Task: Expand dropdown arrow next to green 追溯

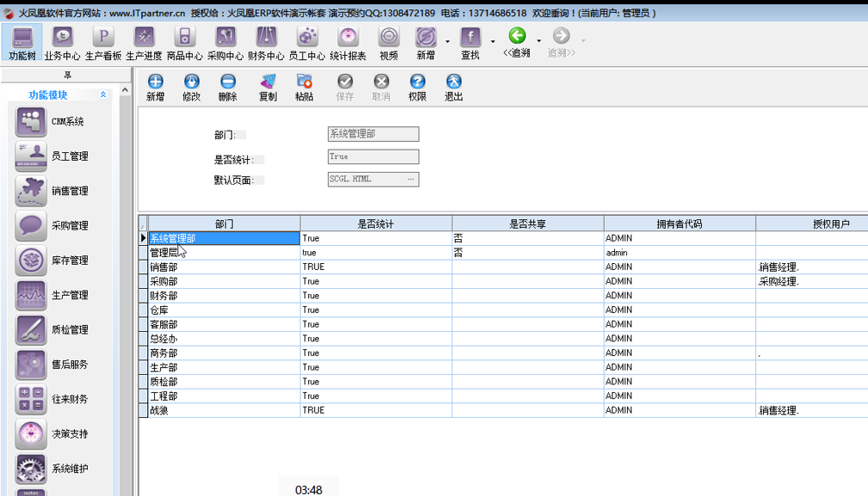Action: tap(539, 40)
